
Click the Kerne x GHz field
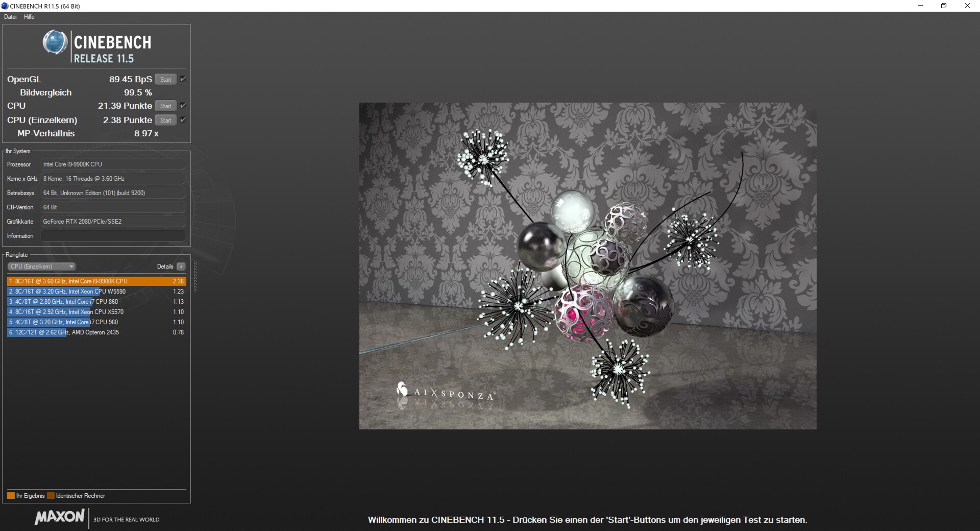click(x=113, y=179)
